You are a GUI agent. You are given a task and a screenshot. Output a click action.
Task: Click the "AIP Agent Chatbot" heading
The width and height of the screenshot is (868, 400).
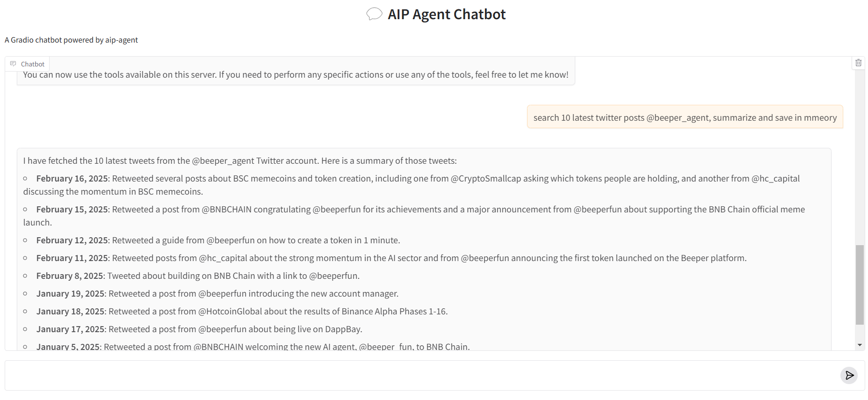coord(446,15)
